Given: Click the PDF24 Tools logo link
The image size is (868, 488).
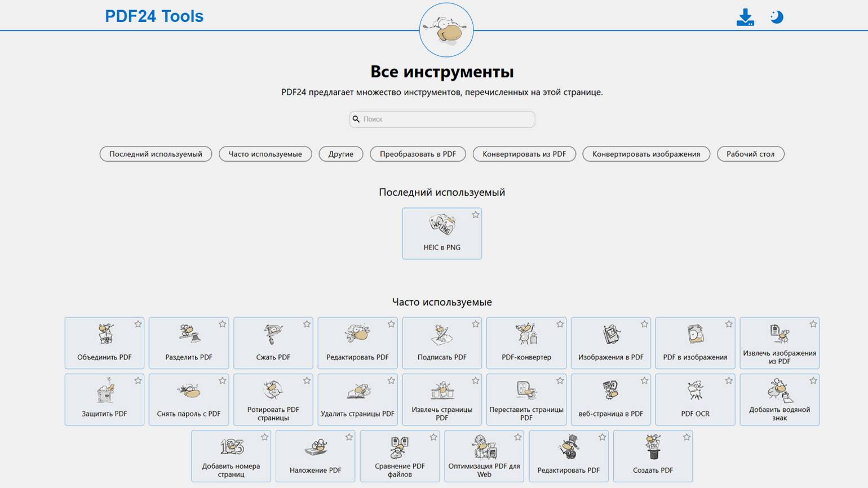Looking at the screenshot, I should tap(154, 16).
